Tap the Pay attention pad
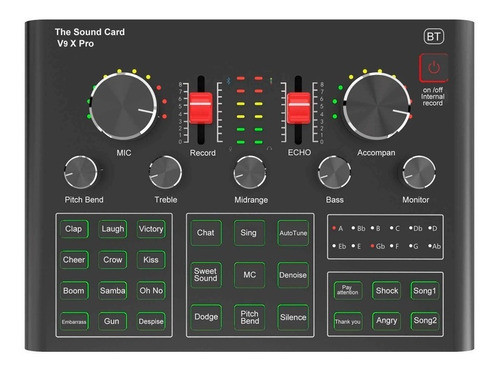 click(348, 290)
